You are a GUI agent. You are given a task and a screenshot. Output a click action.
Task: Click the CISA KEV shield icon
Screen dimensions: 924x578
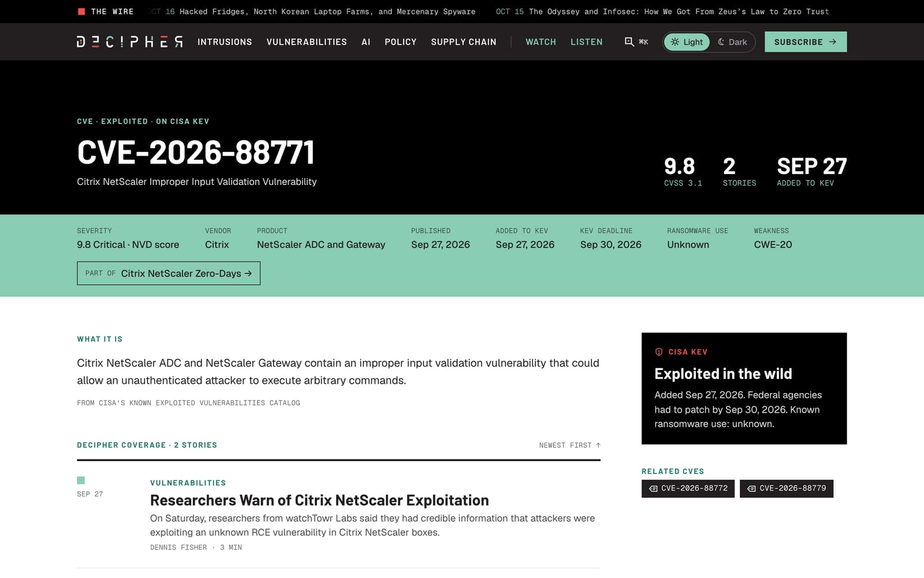tap(659, 352)
